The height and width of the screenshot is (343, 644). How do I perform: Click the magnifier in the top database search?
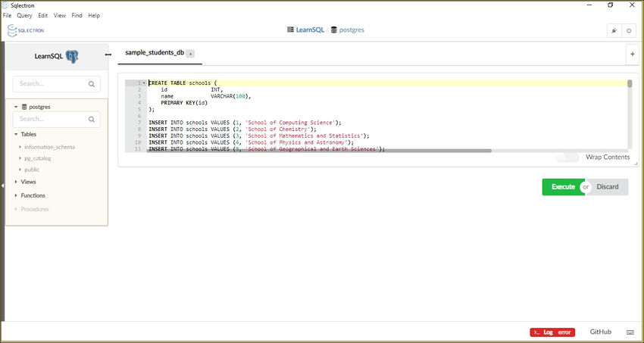tap(91, 84)
